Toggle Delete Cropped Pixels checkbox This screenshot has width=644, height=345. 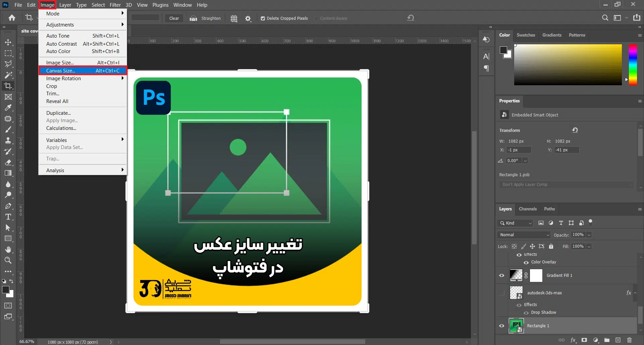point(263,18)
